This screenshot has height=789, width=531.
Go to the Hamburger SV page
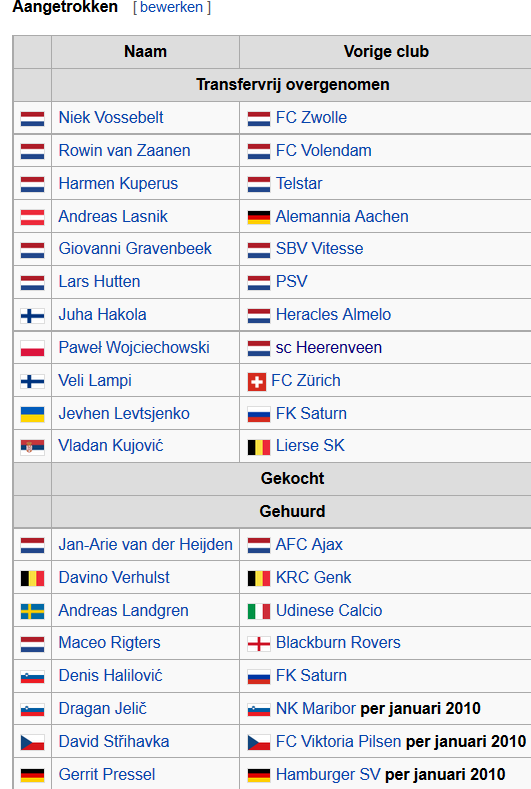click(x=328, y=774)
